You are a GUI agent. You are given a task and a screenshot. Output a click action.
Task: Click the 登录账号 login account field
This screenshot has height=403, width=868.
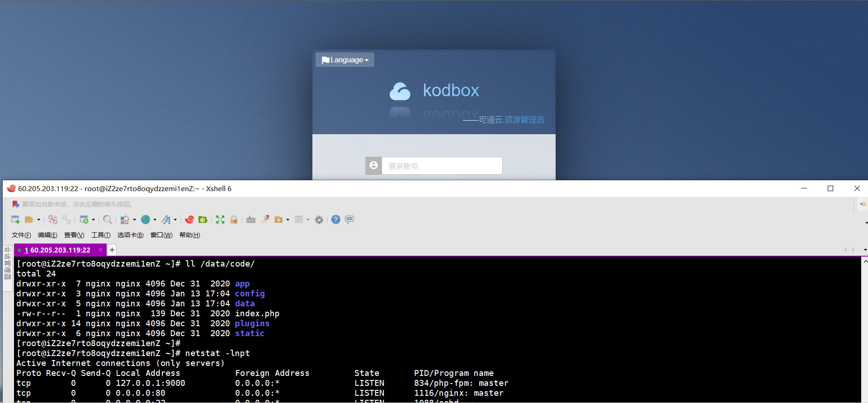(x=442, y=166)
